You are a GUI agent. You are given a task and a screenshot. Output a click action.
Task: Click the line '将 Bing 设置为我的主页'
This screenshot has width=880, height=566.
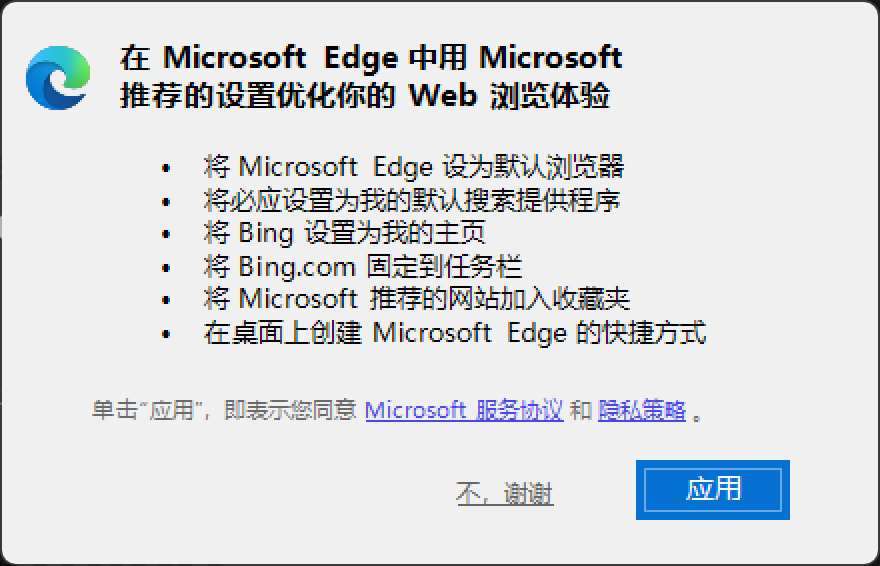[x=344, y=233]
